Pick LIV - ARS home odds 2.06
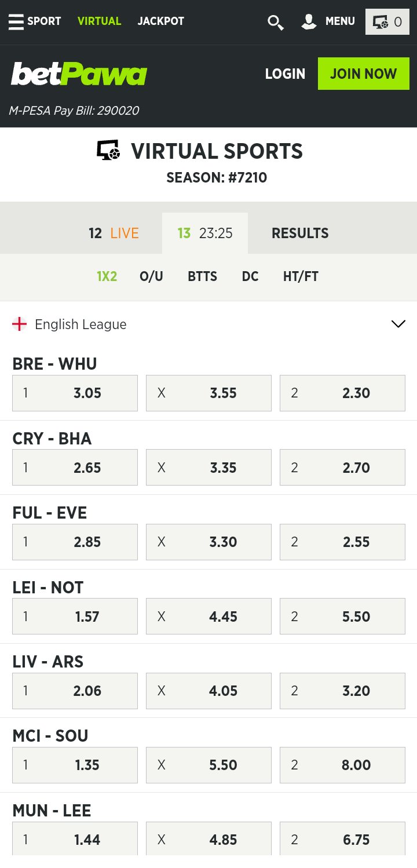 pos(75,691)
